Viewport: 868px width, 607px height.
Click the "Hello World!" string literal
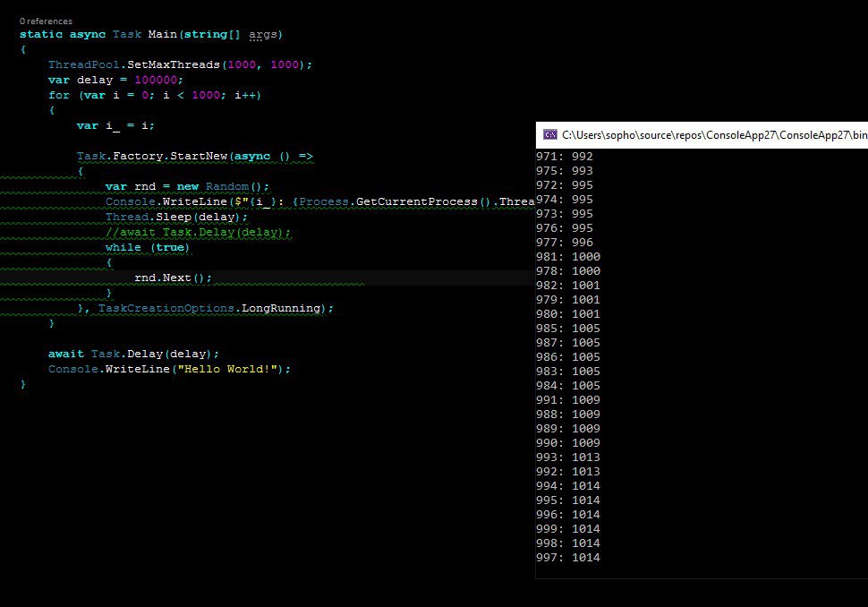(x=227, y=369)
